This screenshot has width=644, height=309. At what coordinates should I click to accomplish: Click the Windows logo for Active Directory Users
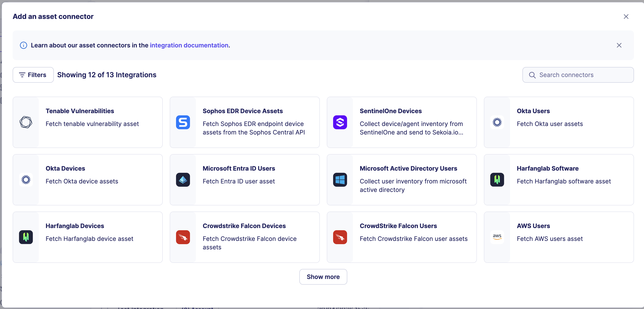340,180
